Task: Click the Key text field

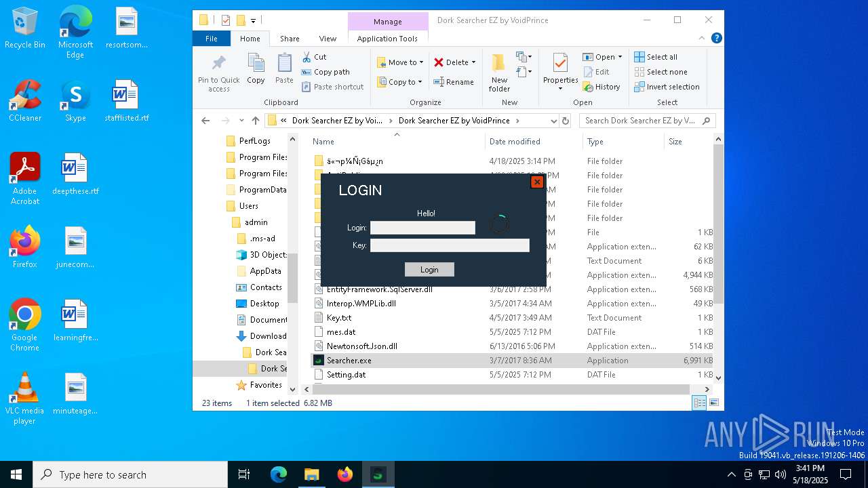Action: click(x=450, y=245)
